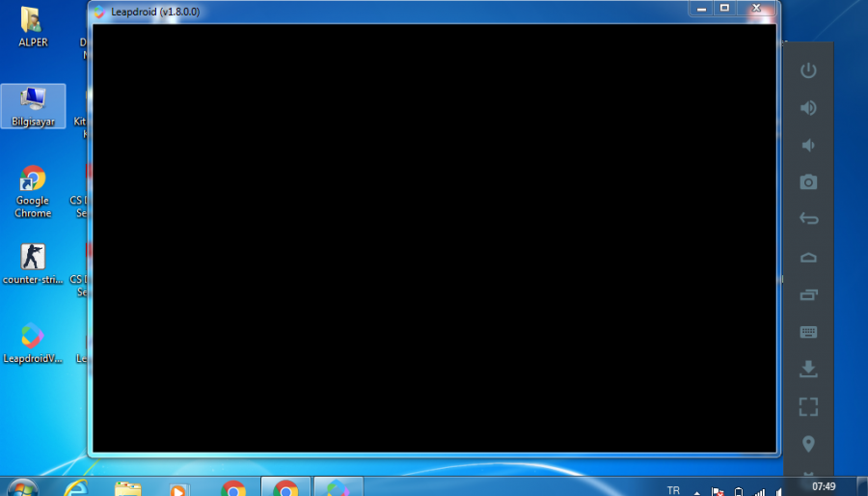
Task: Show recent apps using the overview icon
Action: 808,294
